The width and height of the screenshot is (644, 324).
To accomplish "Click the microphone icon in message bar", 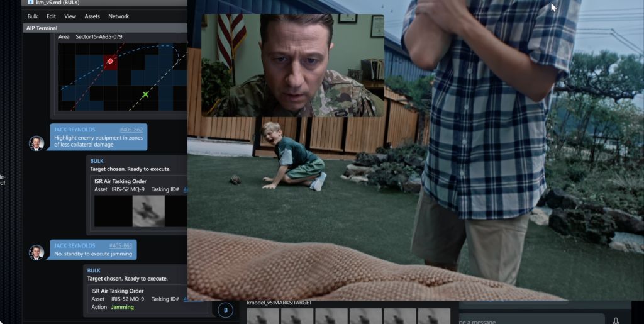I will pos(616,321).
